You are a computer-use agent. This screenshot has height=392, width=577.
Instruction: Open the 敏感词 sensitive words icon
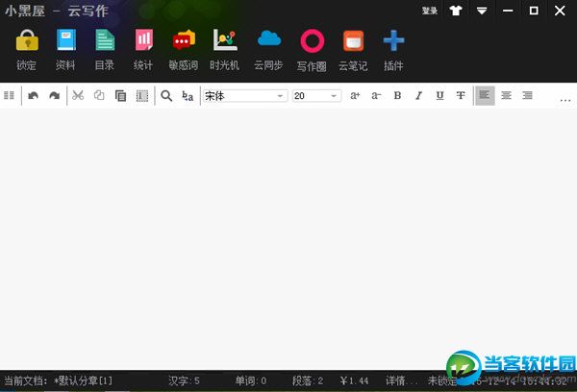(184, 39)
